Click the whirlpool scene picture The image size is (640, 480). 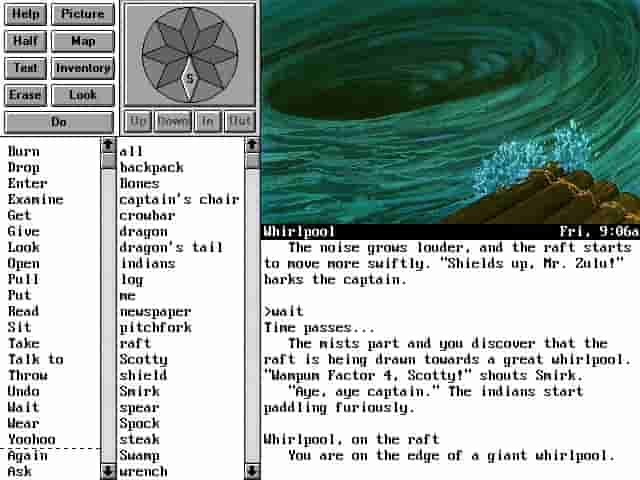point(450,112)
